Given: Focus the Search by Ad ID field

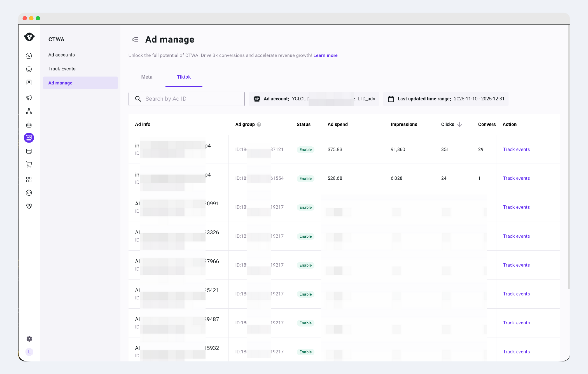Looking at the screenshot, I should (x=186, y=99).
